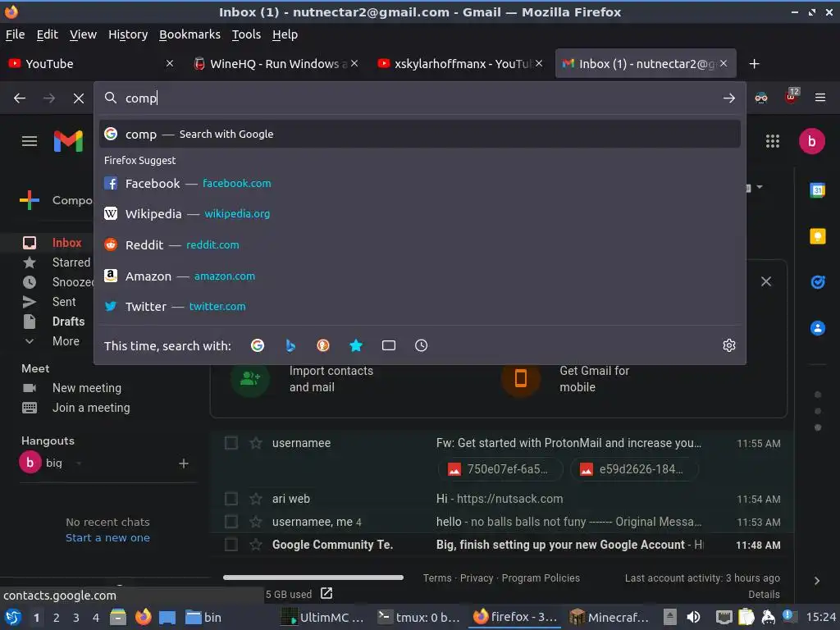Open Google Contacts side panel icon
Viewport: 840px width, 630px height.
pyautogui.click(x=818, y=328)
